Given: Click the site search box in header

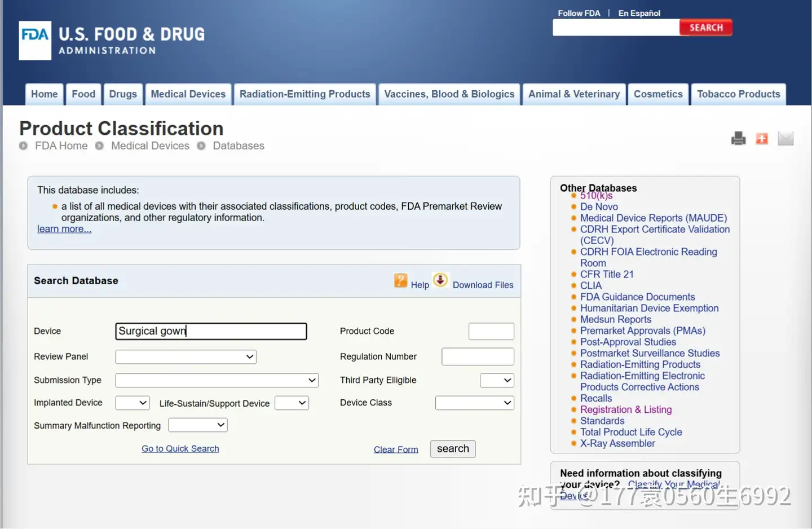Looking at the screenshot, I should click(x=616, y=28).
